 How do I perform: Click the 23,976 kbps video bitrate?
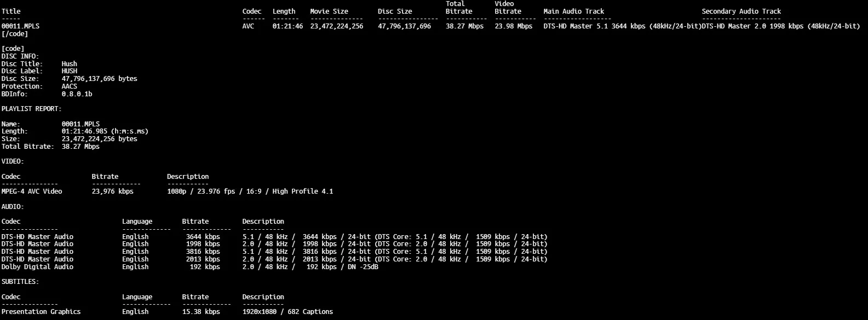[x=112, y=191]
